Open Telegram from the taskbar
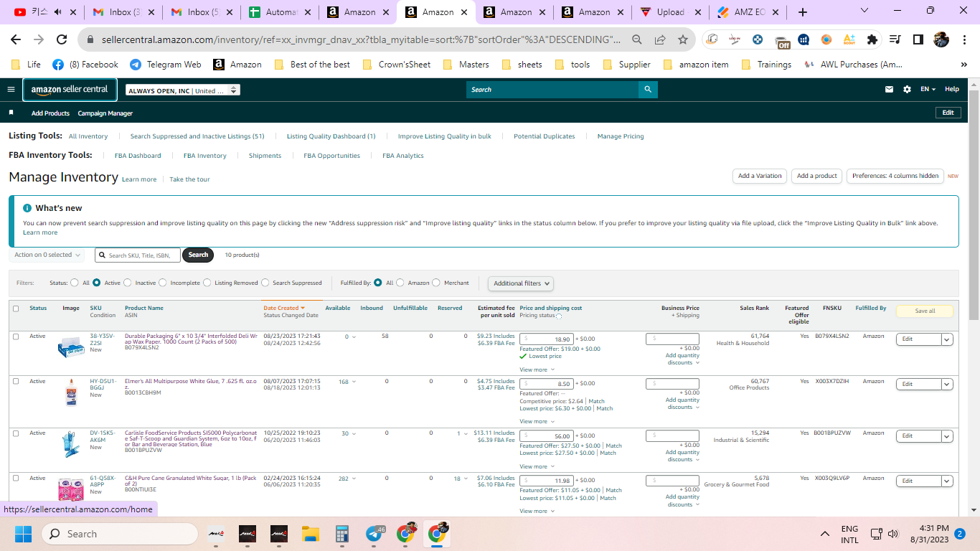 (x=374, y=534)
